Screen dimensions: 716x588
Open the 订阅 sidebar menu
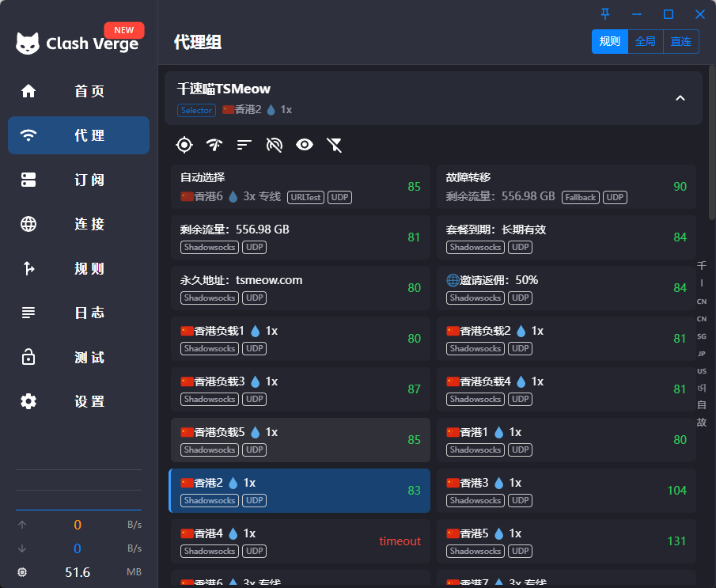pos(78,180)
